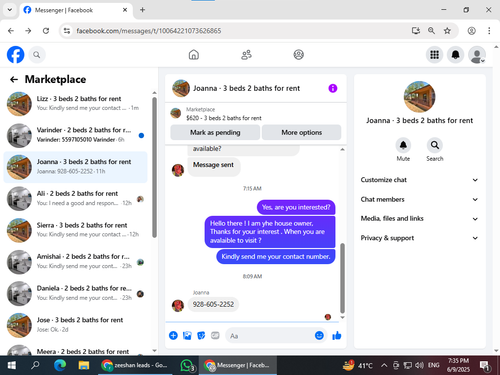The height and width of the screenshot is (375, 500).
Task: Navigate back in browser
Action: click(x=11, y=31)
